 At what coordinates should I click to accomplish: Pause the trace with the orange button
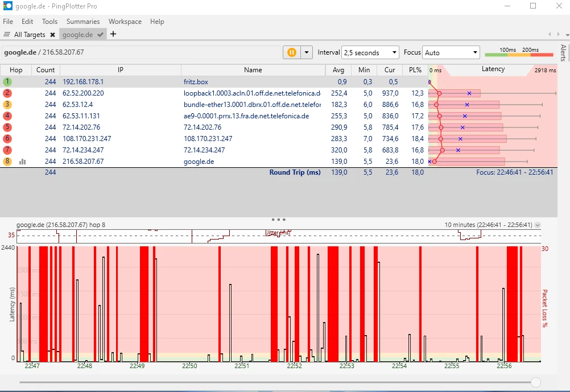coord(291,52)
